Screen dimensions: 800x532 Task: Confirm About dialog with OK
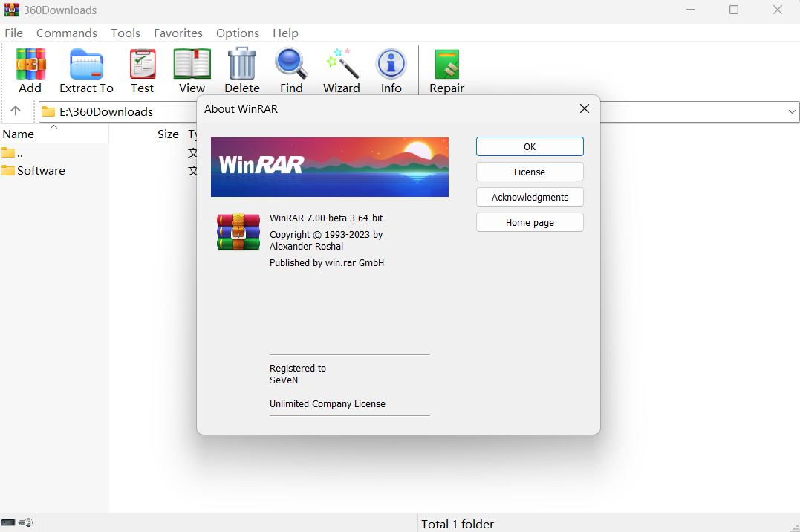(x=530, y=146)
